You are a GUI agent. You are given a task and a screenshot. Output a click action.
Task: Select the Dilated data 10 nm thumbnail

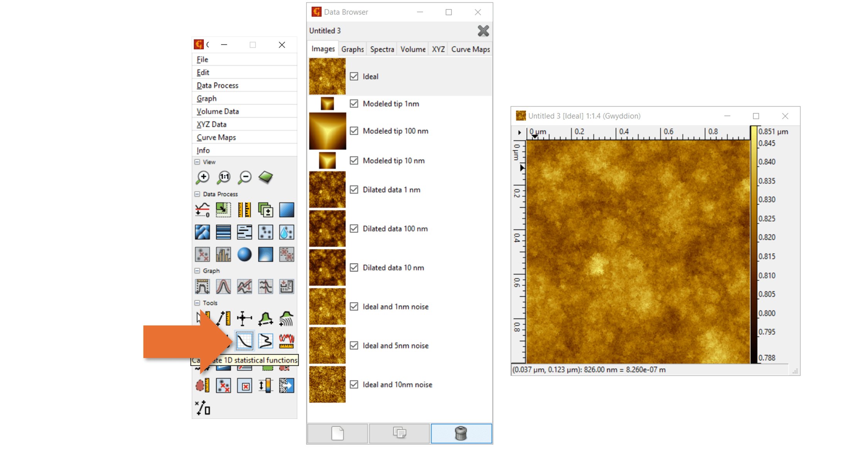[327, 268]
